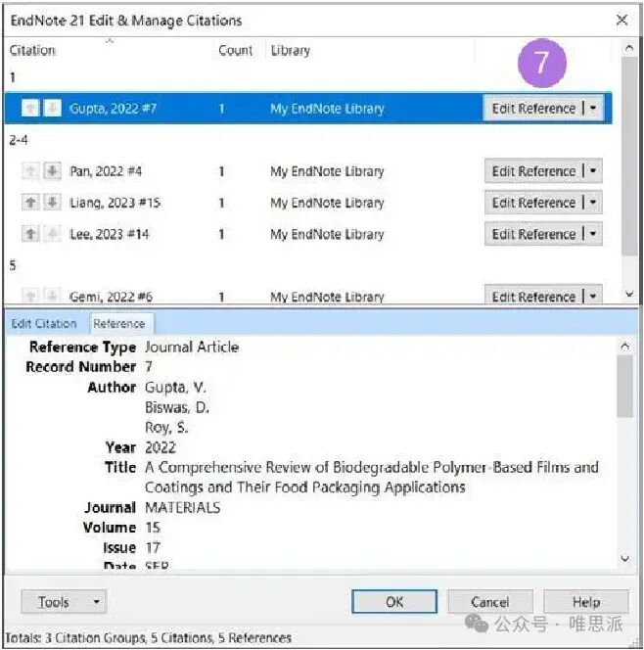Screen dimensions: 644x650
Task: Click Edit Reference for Gemi, 2022 #6
Action: point(533,296)
